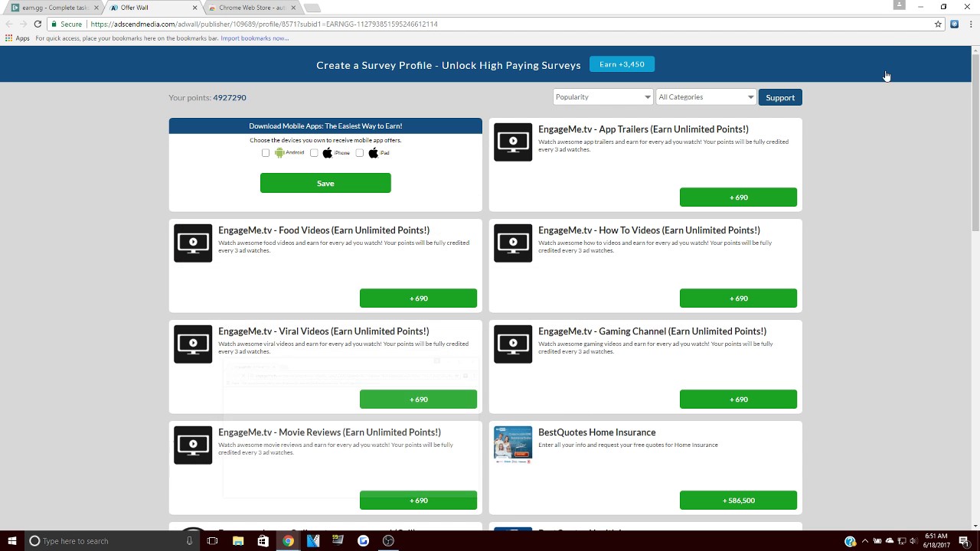Click the +586,500 Home Insurance button
Viewport: 980px width, 551px height.
(x=738, y=500)
